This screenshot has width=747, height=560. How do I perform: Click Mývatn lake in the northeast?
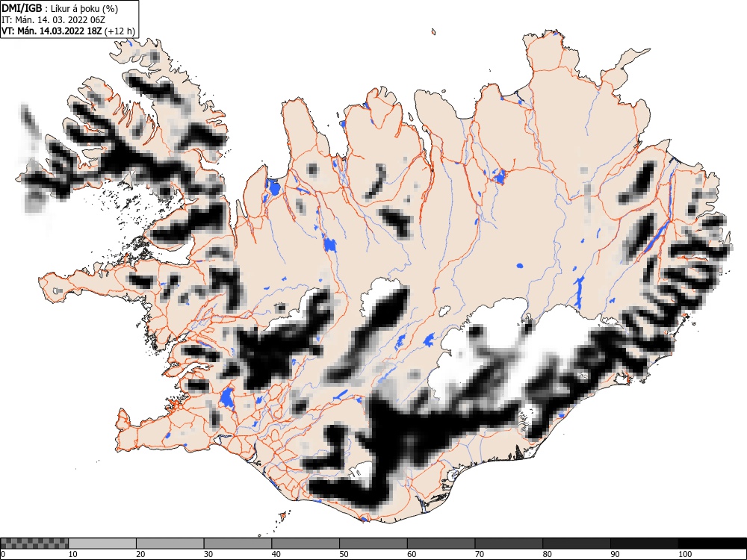pyautogui.click(x=499, y=176)
